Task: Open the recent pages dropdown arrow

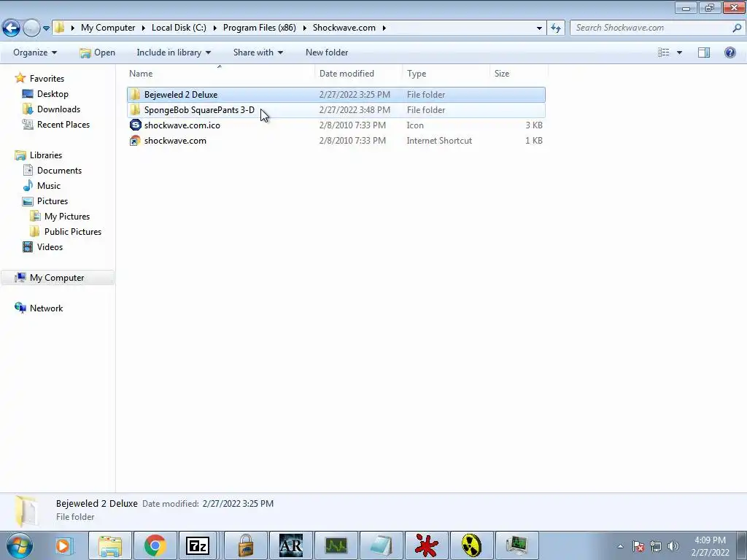Action: click(46, 28)
